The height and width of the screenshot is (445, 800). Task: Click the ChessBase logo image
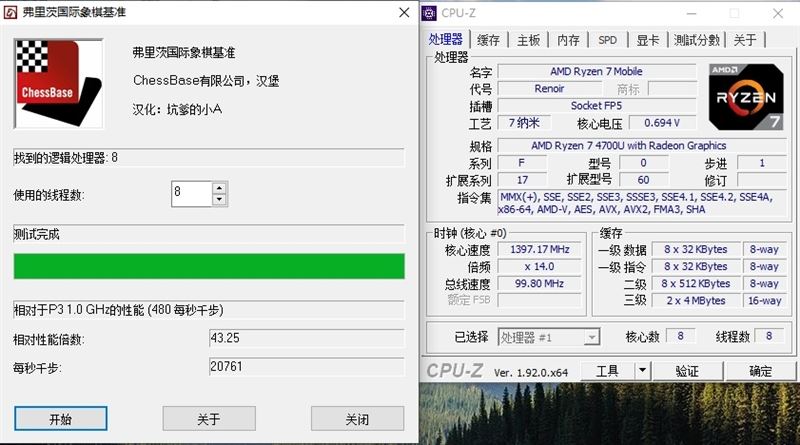coord(59,84)
